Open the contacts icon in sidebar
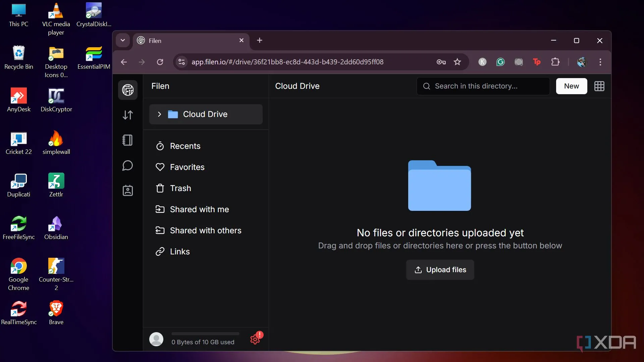644x362 pixels. (x=128, y=190)
